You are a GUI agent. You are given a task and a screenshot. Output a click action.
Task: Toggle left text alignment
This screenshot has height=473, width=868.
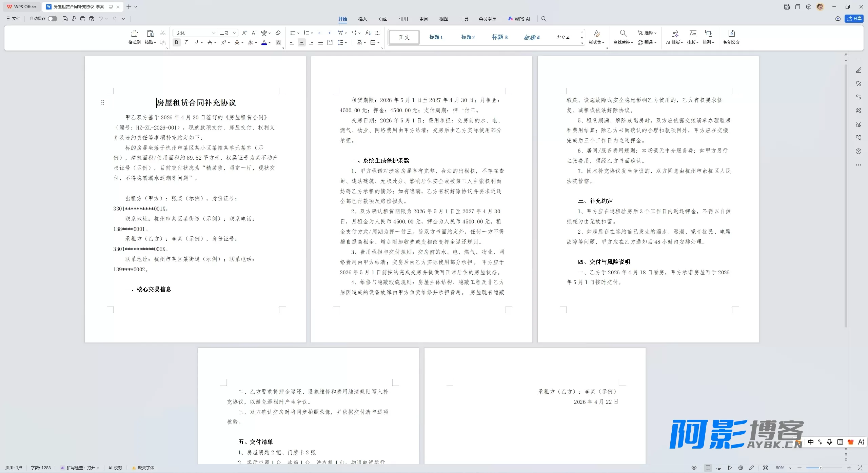click(x=292, y=42)
